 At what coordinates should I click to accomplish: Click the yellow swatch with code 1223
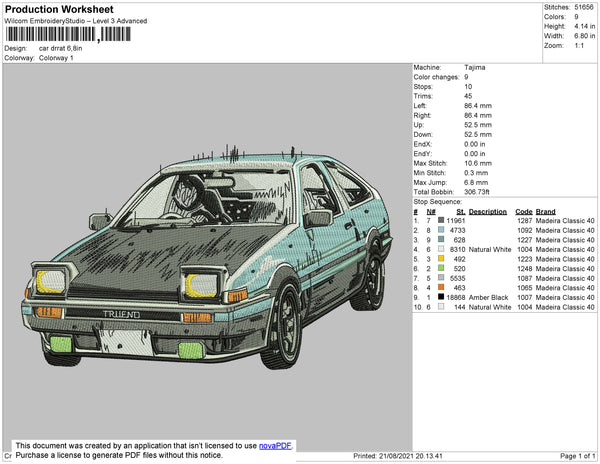pyautogui.click(x=441, y=259)
